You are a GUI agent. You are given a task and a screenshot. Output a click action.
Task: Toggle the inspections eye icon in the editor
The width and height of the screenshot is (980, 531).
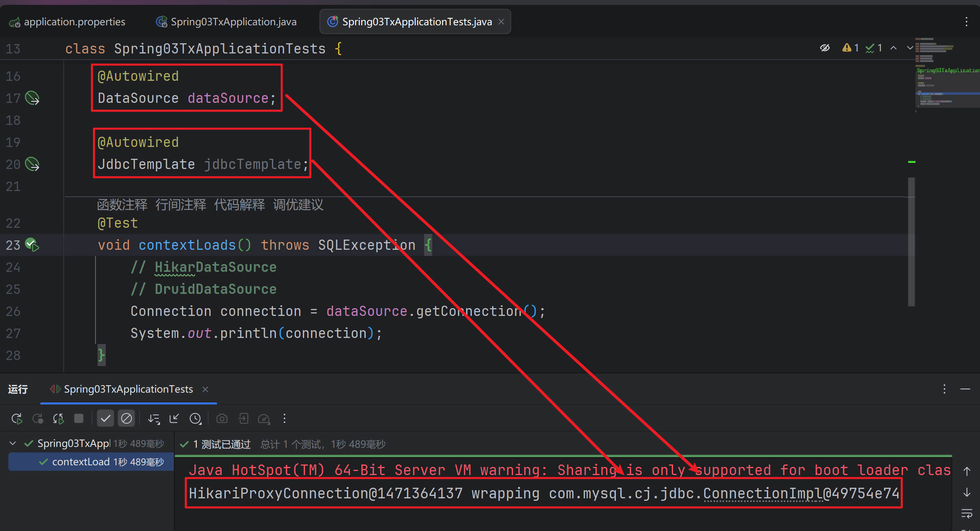click(x=824, y=48)
